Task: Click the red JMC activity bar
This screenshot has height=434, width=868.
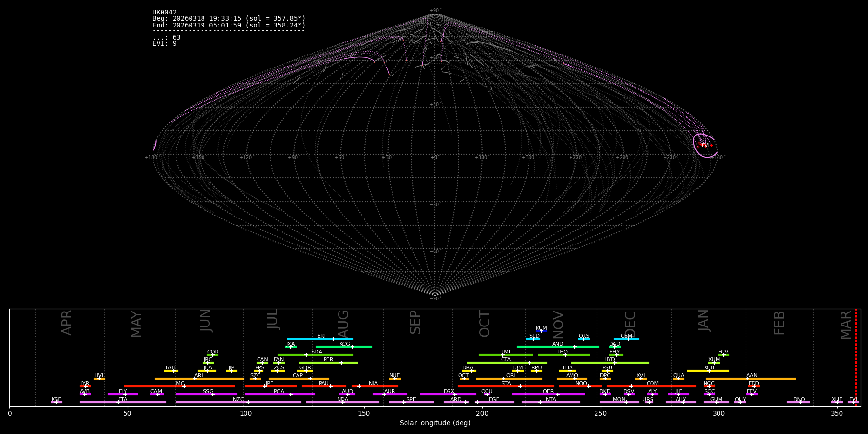Action: pos(179,386)
